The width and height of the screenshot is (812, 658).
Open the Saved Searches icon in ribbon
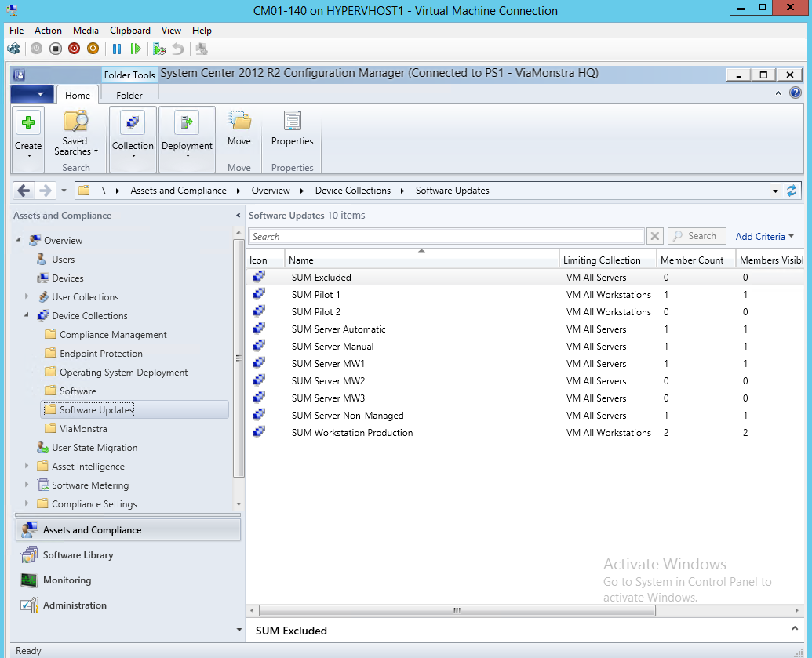(x=75, y=122)
